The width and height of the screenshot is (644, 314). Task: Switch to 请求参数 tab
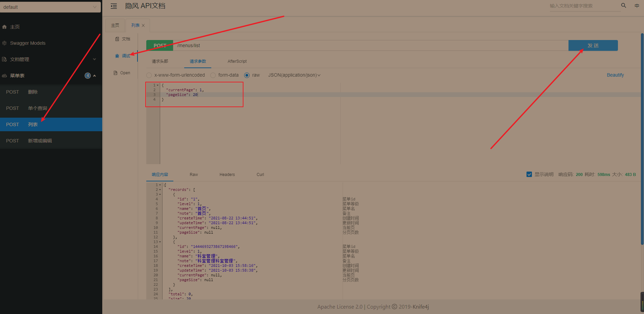point(198,61)
